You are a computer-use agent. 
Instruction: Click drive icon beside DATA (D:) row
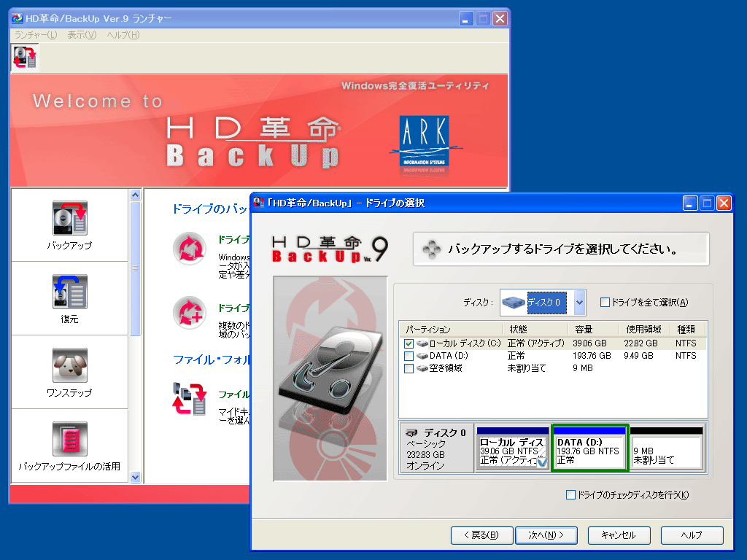click(x=422, y=356)
